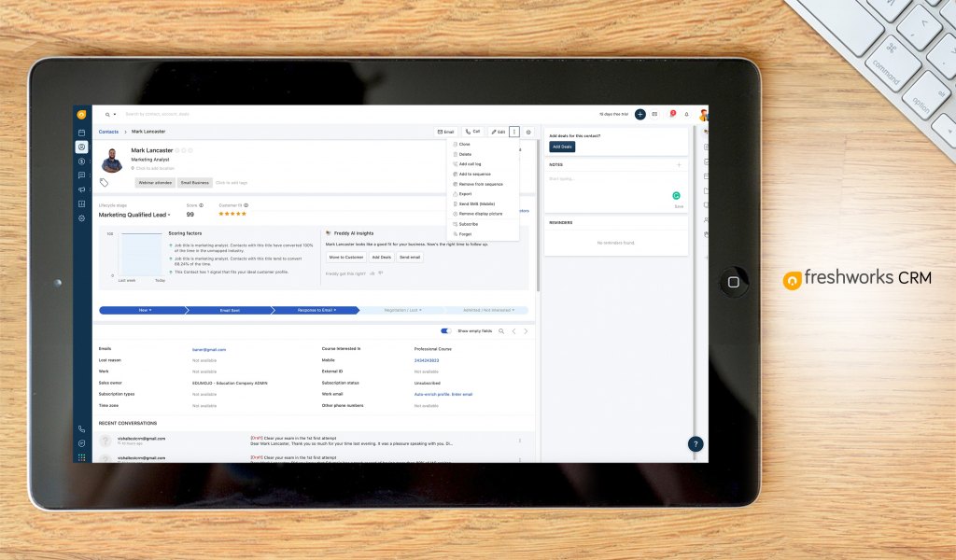
Task: Open the New stage dropdown in the pipeline
Action: (143, 309)
